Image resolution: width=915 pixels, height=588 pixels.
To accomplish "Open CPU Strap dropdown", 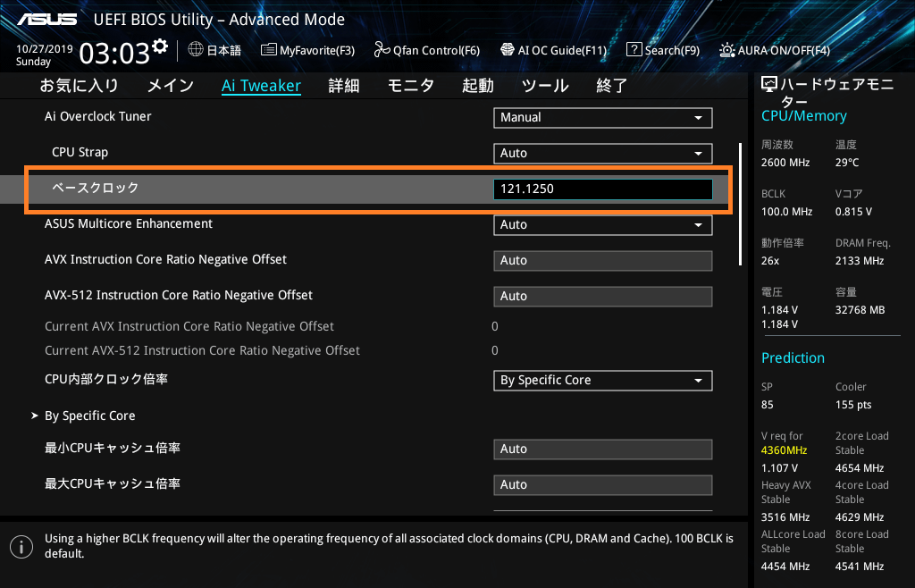I will point(603,153).
